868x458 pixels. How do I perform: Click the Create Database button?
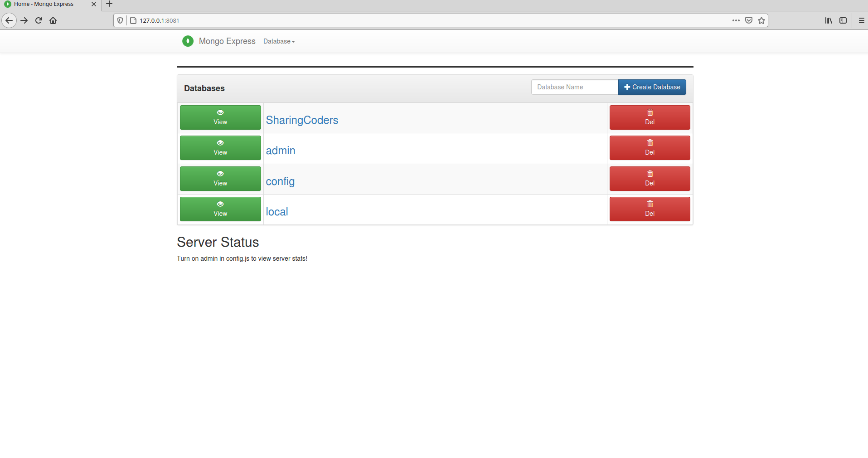[652, 87]
